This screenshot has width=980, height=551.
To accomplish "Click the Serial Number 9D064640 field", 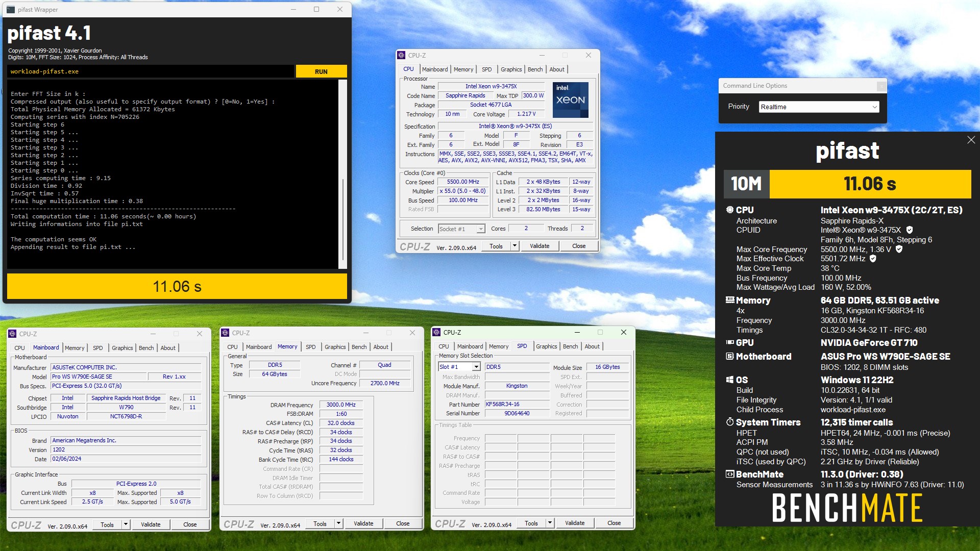I will click(517, 413).
